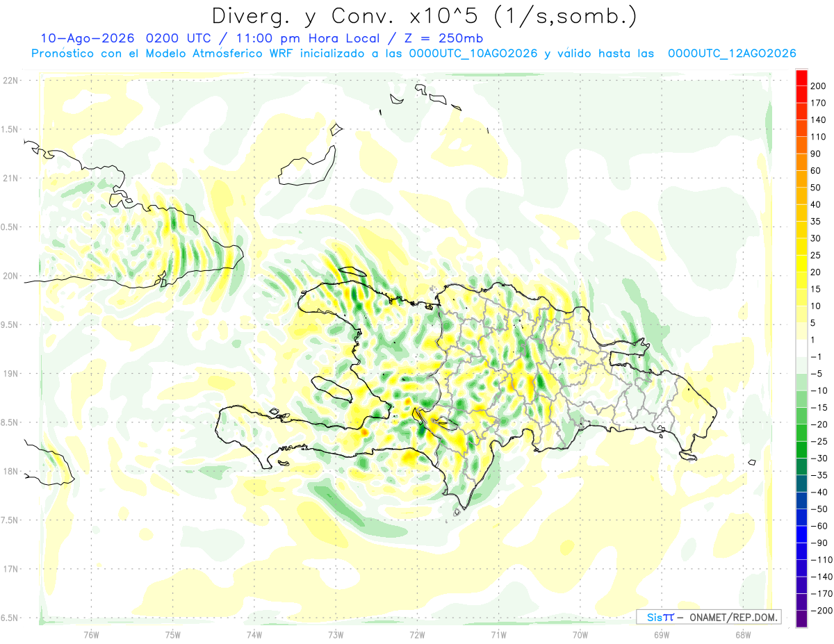This screenshot has width=834, height=644.
Task: Click the '-40' colorbar value
Action: pyautogui.click(x=818, y=493)
